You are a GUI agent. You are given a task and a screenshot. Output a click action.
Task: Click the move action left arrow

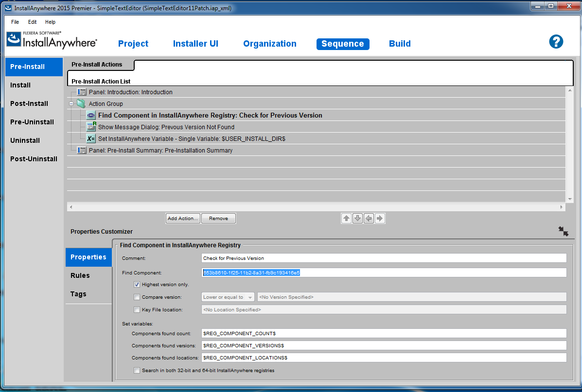point(369,219)
